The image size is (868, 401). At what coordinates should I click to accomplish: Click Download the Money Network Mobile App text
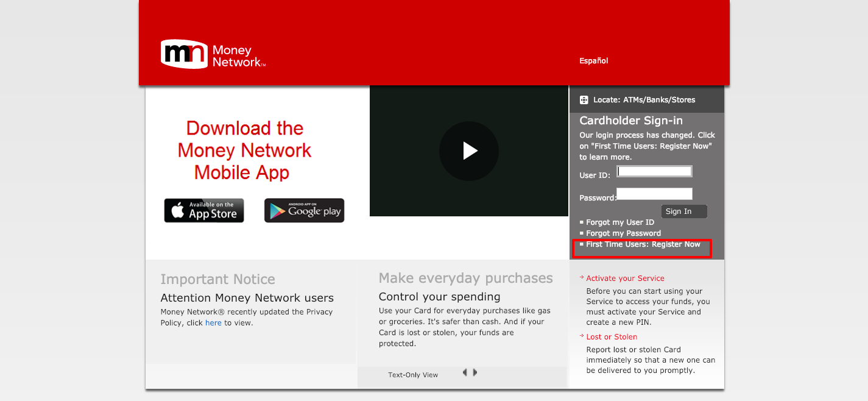coord(244,151)
